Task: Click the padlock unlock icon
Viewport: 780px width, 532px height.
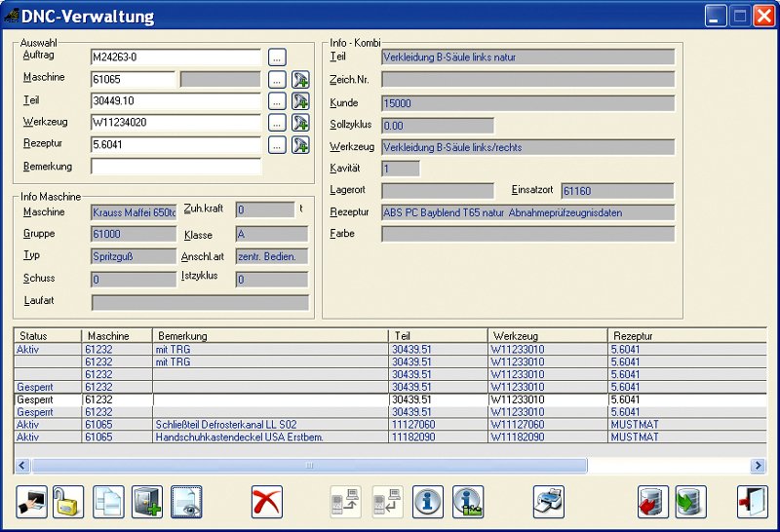Action: (68, 502)
